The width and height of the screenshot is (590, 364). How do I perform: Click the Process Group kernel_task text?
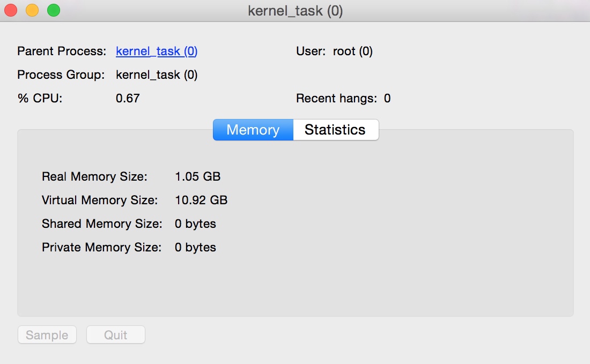coord(156,75)
